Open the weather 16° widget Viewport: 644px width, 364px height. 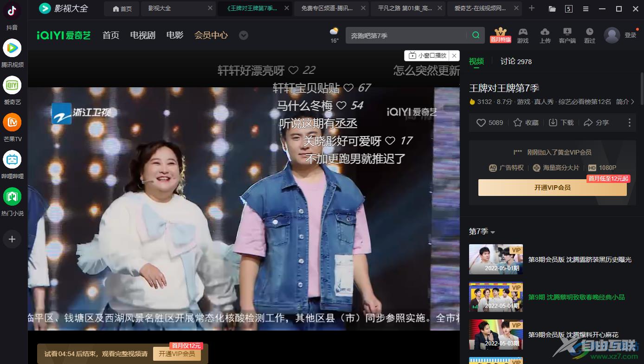[334, 35]
